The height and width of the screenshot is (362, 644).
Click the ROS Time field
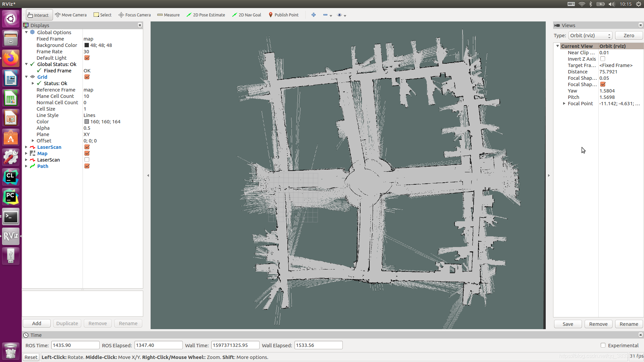tap(75, 345)
